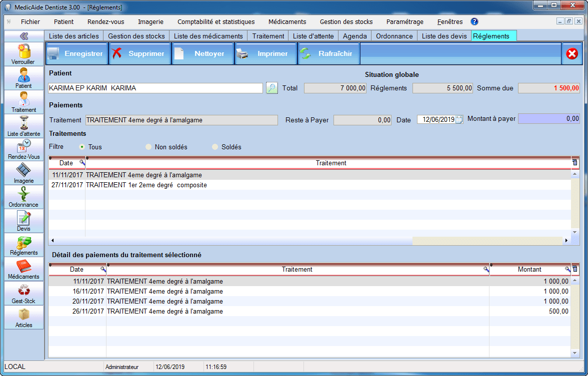Open the date picker calendar icon
Image resolution: width=588 pixels, height=376 pixels.
[459, 120]
